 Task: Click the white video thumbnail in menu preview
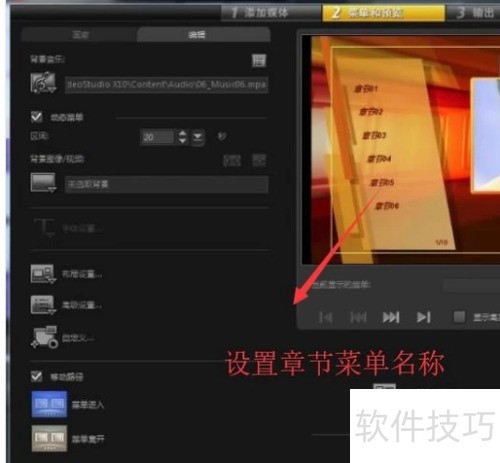(485, 135)
